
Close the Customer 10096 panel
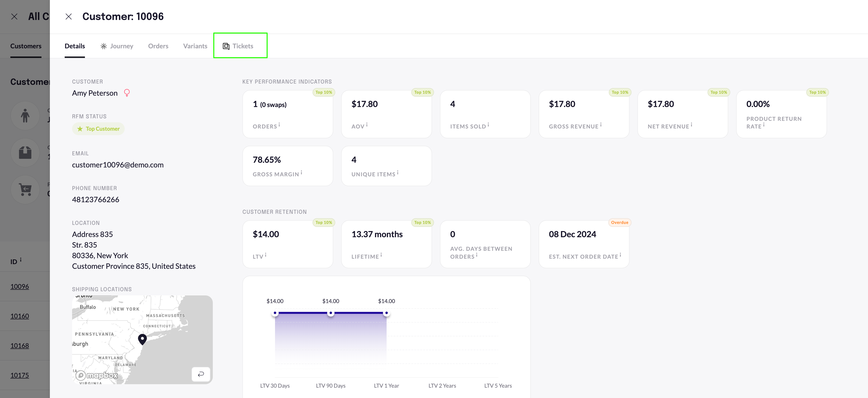pyautogui.click(x=68, y=17)
